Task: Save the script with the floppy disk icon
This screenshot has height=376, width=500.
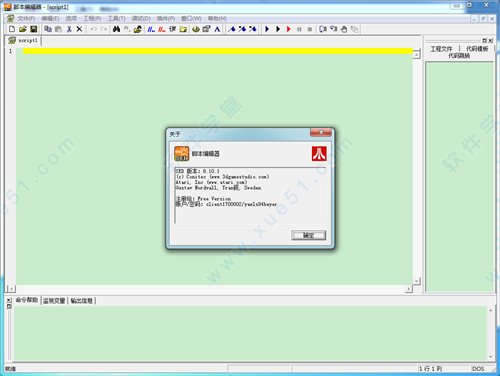Action: (x=33, y=29)
